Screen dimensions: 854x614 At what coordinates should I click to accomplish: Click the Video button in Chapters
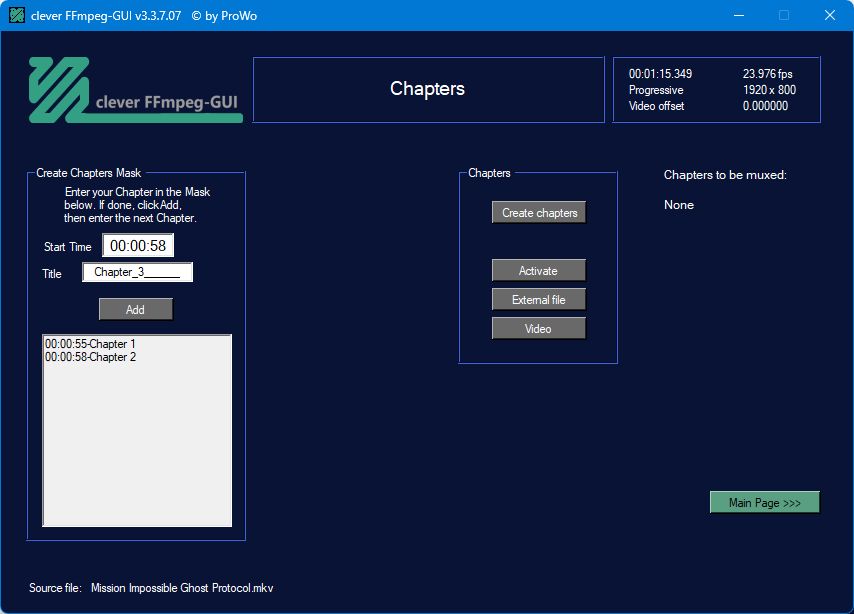pos(539,328)
